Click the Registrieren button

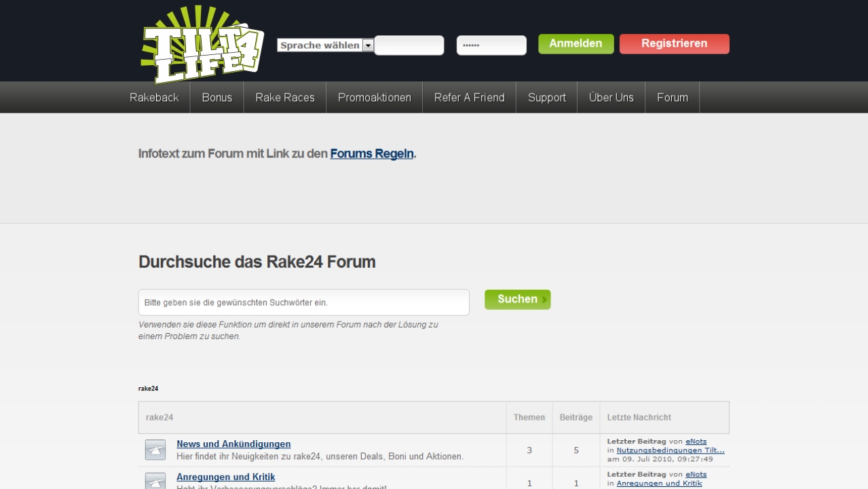(x=675, y=44)
